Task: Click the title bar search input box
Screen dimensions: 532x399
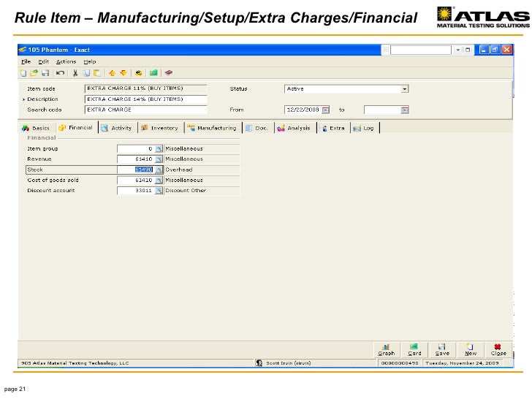Action: tap(421, 50)
